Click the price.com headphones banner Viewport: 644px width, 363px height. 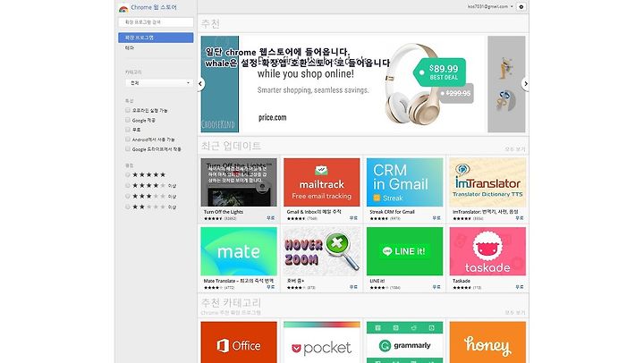tap(362, 84)
